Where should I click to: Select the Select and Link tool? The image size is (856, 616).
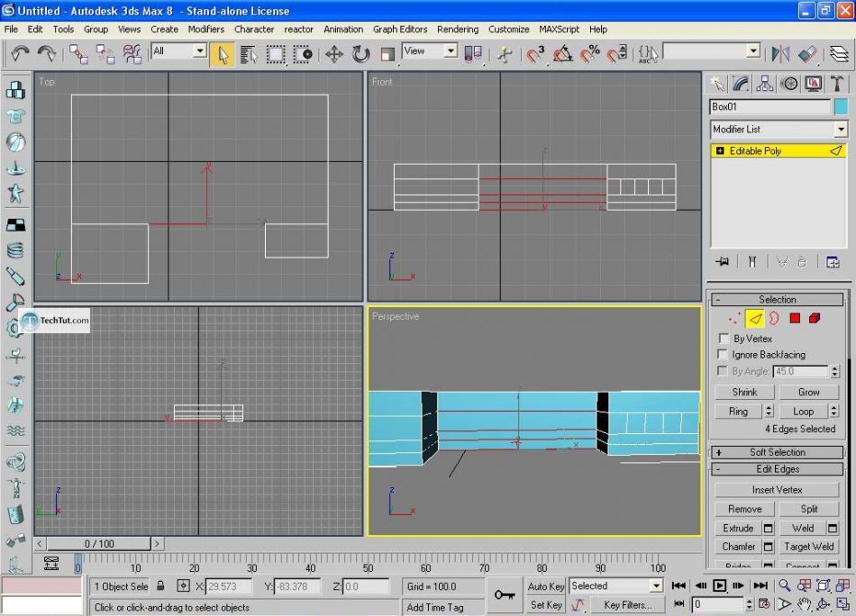tap(78, 54)
